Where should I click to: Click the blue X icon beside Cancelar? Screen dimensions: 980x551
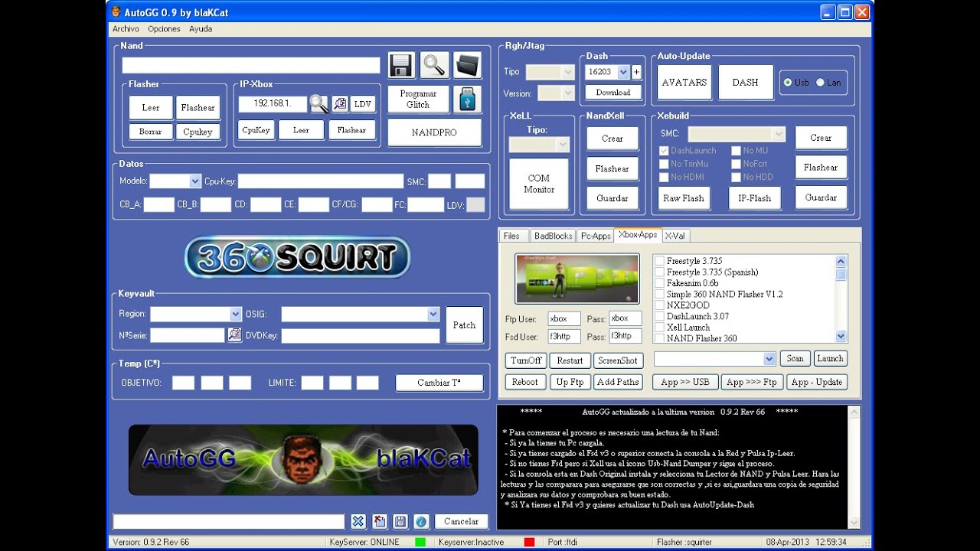coord(358,521)
